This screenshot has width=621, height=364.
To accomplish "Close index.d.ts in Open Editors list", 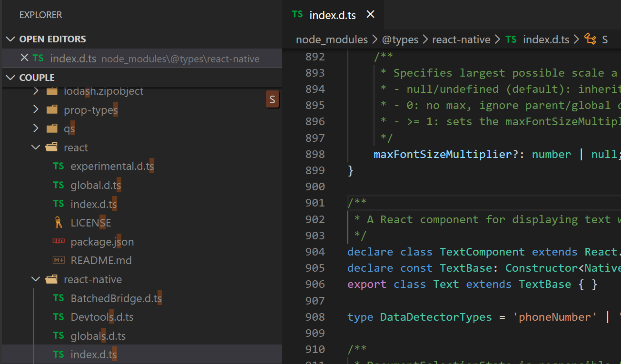I will coord(24,58).
